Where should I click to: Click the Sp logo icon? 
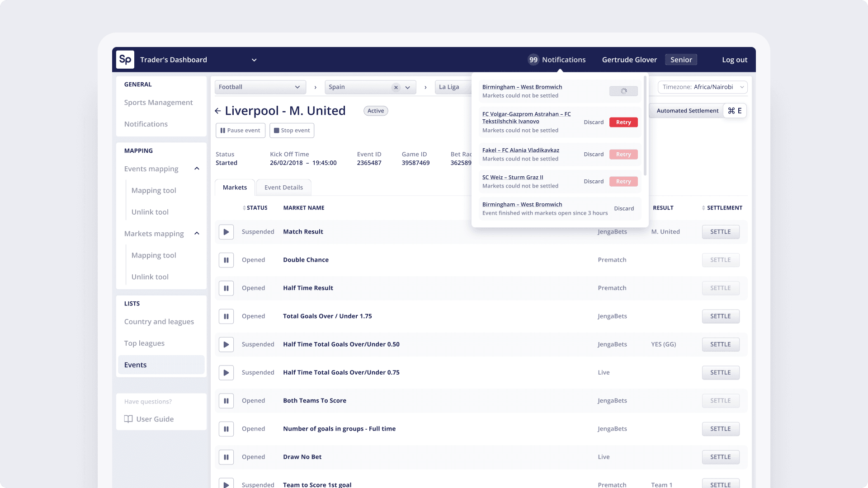125,60
